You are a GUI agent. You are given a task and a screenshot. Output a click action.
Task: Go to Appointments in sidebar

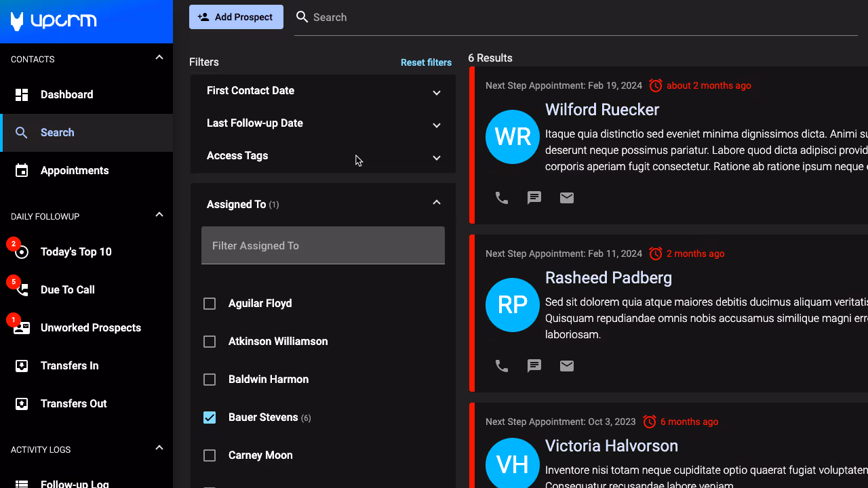pyautogui.click(x=74, y=171)
